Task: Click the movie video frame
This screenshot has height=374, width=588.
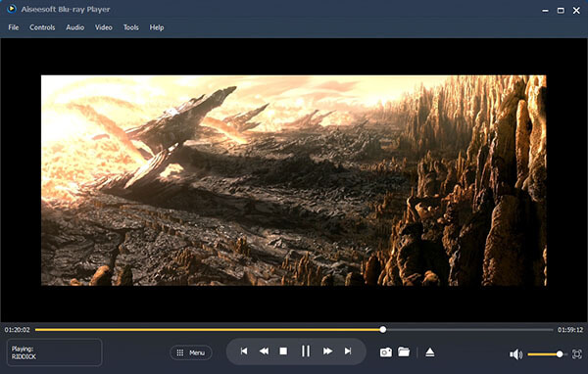Action: point(294,180)
